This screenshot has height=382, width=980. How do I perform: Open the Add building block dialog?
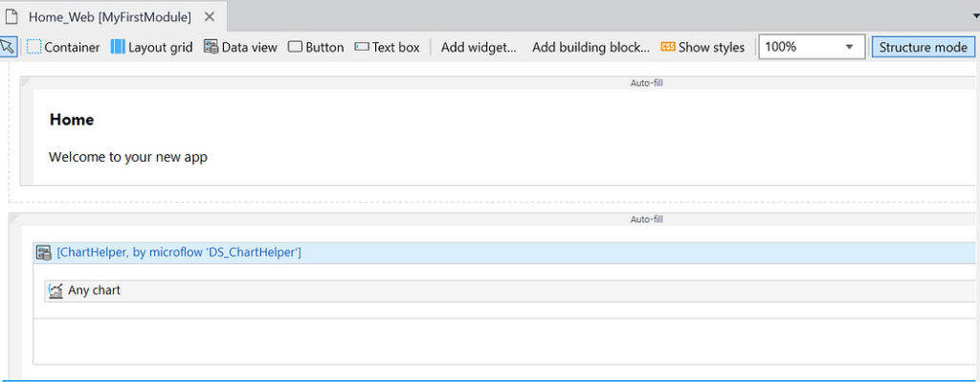point(590,48)
